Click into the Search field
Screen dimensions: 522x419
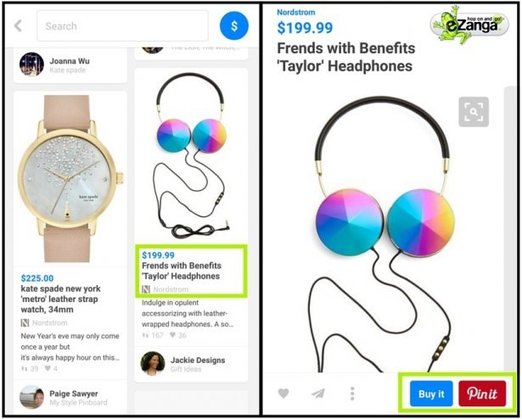click(x=122, y=26)
